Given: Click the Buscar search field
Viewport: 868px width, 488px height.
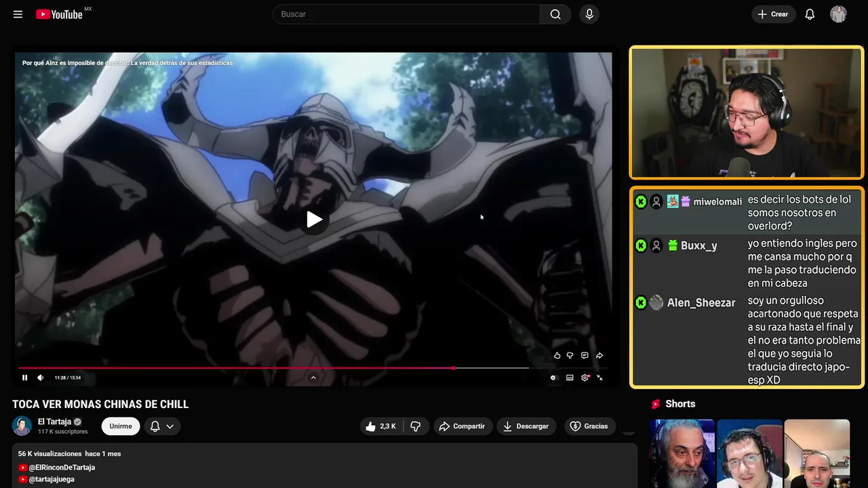Looking at the screenshot, I should pyautogui.click(x=406, y=14).
